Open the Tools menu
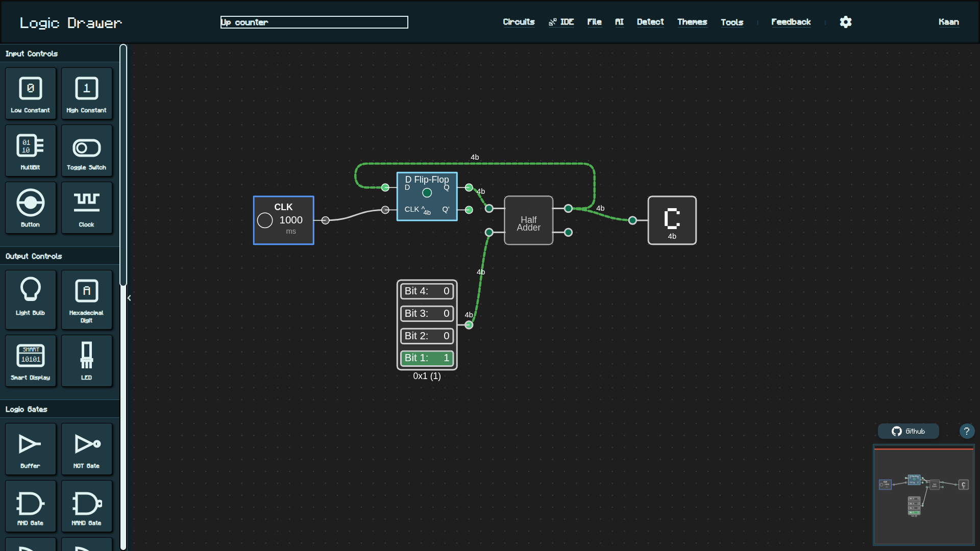Viewport: 980px width, 551px height. tap(732, 22)
